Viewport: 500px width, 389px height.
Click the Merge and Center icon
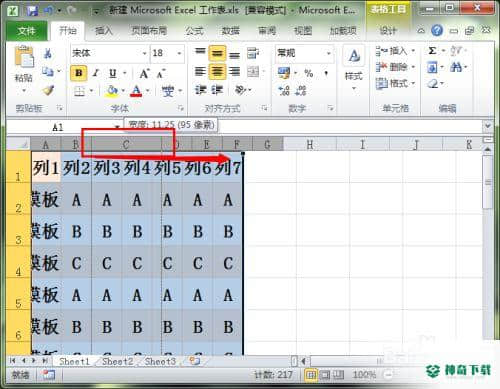point(253,71)
